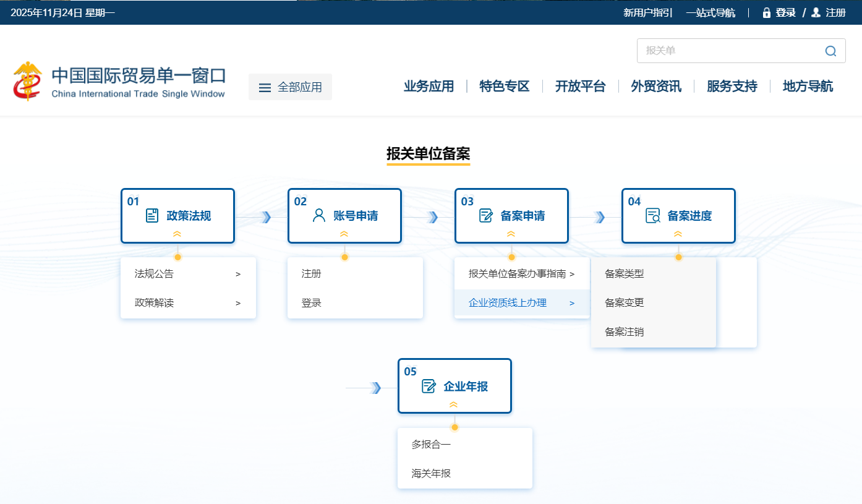
Task: Click the 新用户指引 link in top bar
Action: pyautogui.click(x=647, y=12)
